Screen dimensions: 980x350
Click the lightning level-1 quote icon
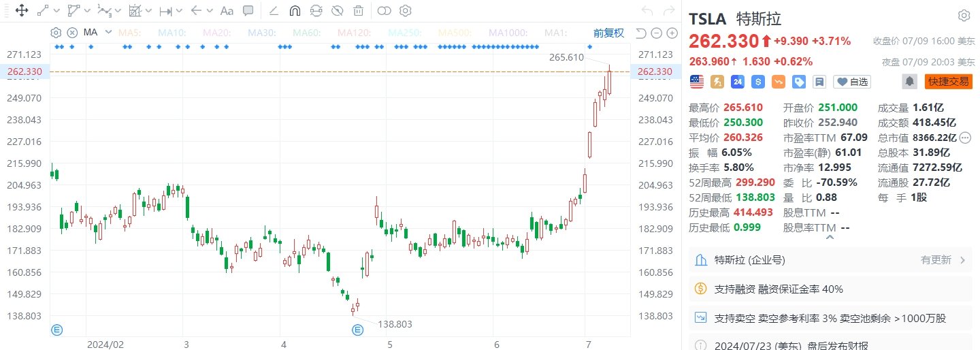coord(717,82)
